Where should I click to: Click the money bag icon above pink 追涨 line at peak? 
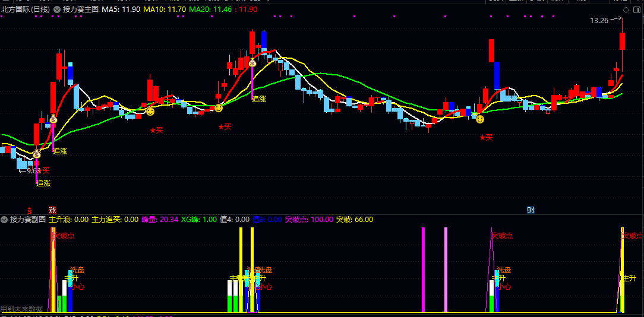[x=252, y=63]
